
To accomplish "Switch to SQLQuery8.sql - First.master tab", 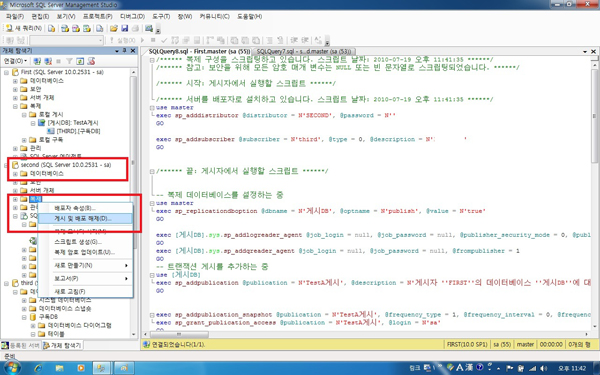I will 199,51.
